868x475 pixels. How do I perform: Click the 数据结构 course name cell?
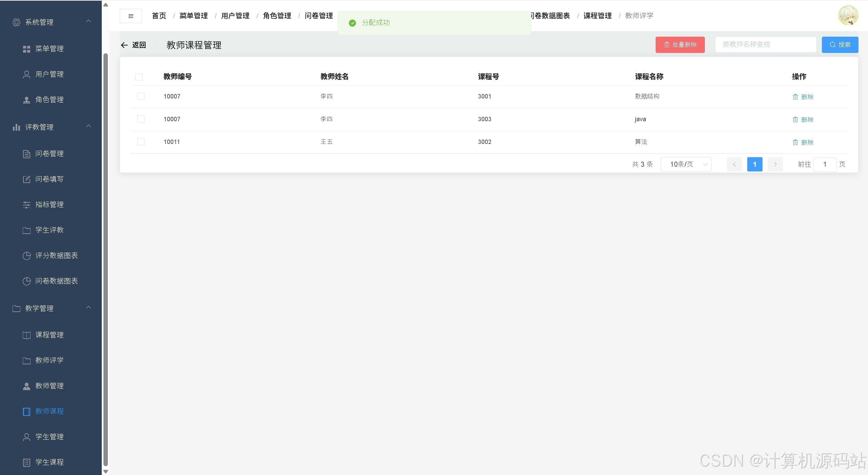647,97
